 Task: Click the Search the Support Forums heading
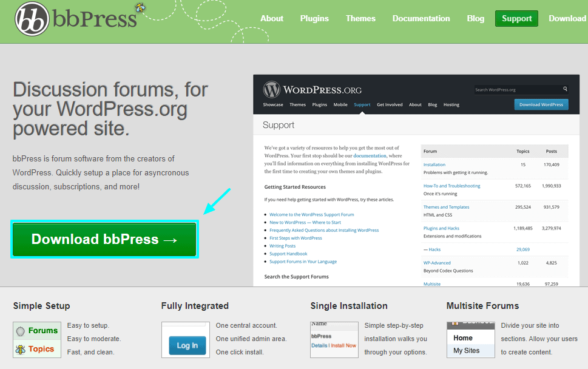296,277
